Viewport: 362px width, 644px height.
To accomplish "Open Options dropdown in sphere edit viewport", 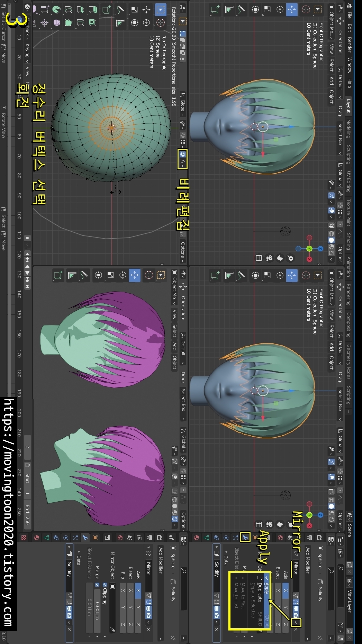I will point(183,252).
